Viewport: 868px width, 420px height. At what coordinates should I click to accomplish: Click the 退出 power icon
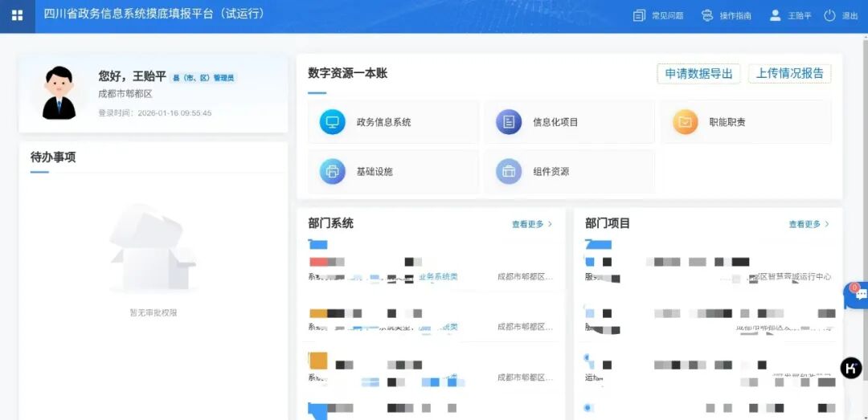pos(829,15)
